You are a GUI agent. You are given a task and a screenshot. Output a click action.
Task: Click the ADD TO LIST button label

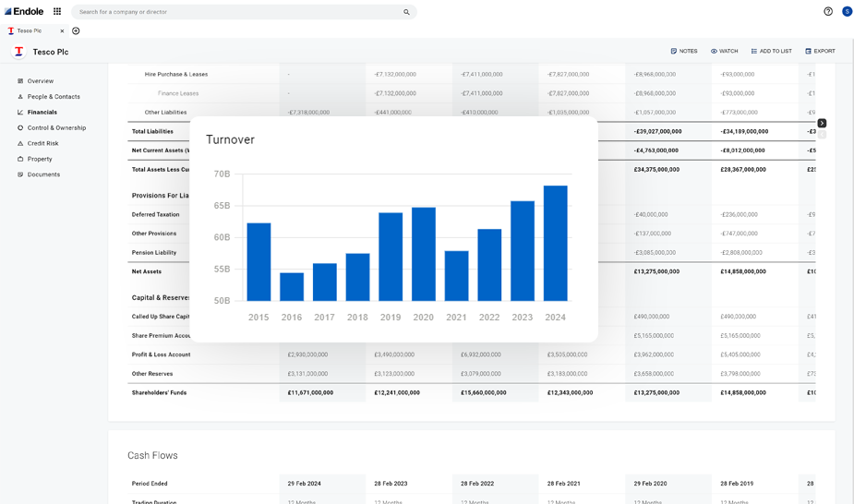tap(776, 51)
